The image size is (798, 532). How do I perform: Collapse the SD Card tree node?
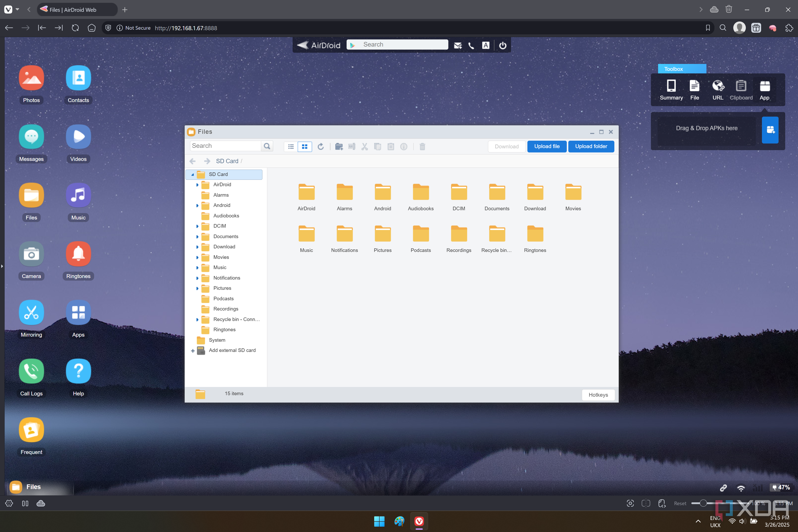coord(192,174)
